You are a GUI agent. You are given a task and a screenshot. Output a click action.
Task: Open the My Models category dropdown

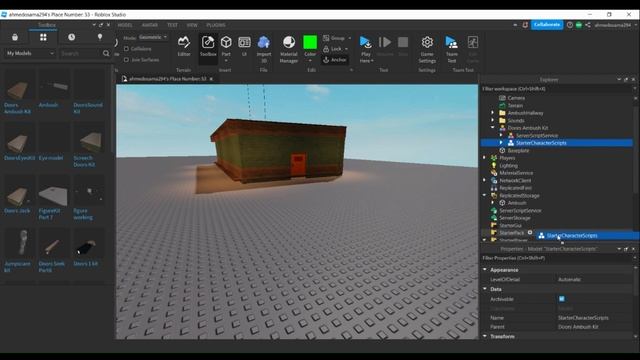pyautogui.click(x=30, y=53)
